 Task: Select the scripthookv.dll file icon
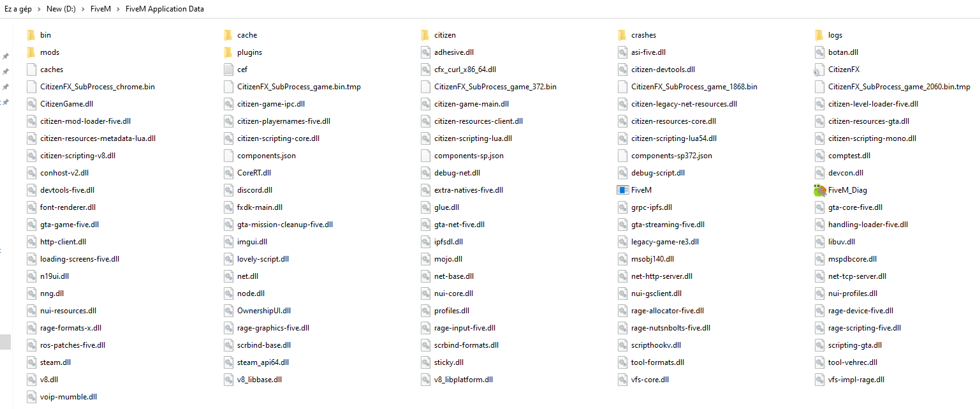pos(622,345)
